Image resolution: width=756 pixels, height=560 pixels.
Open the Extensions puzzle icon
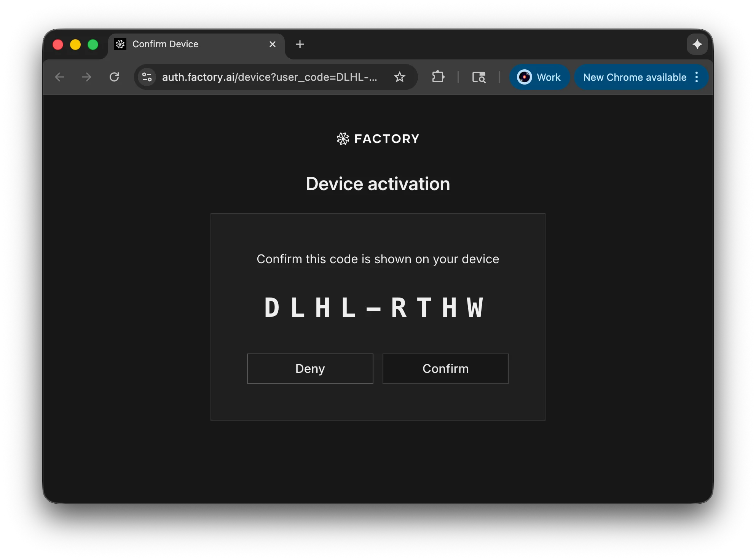pos(438,77)
